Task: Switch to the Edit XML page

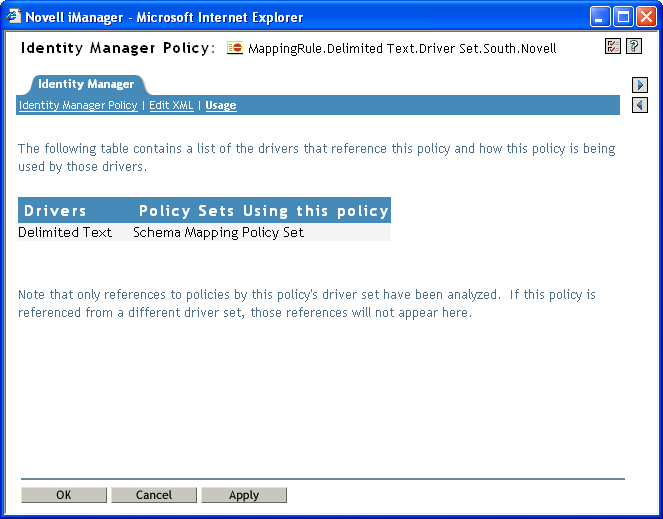Action: tap(171, 105)
